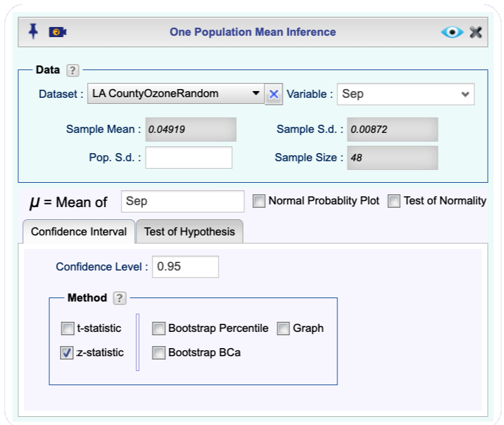Open the Variable dropdown showing Sep
The height and width of the screenshot is (425, 504).
(x=405, y=94)
